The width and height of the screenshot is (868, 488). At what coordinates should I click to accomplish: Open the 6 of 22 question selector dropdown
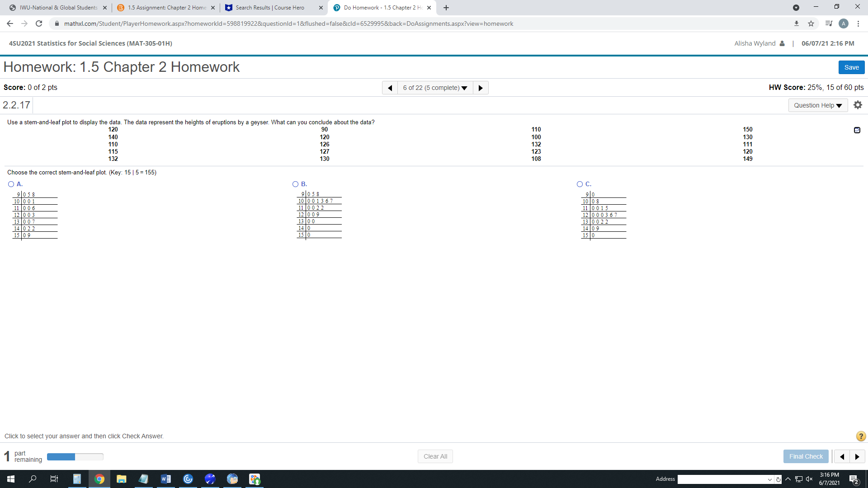(435, 88)
